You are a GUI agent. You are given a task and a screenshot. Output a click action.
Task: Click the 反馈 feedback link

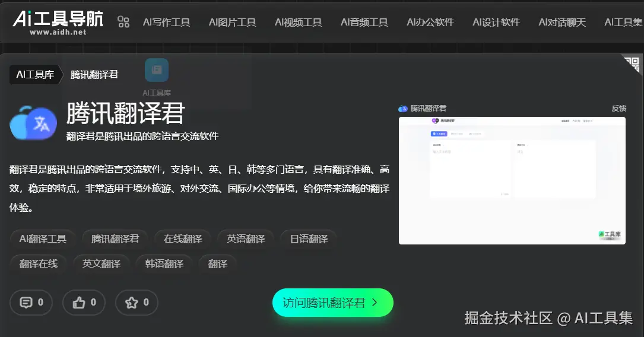[x=618, y=109]
